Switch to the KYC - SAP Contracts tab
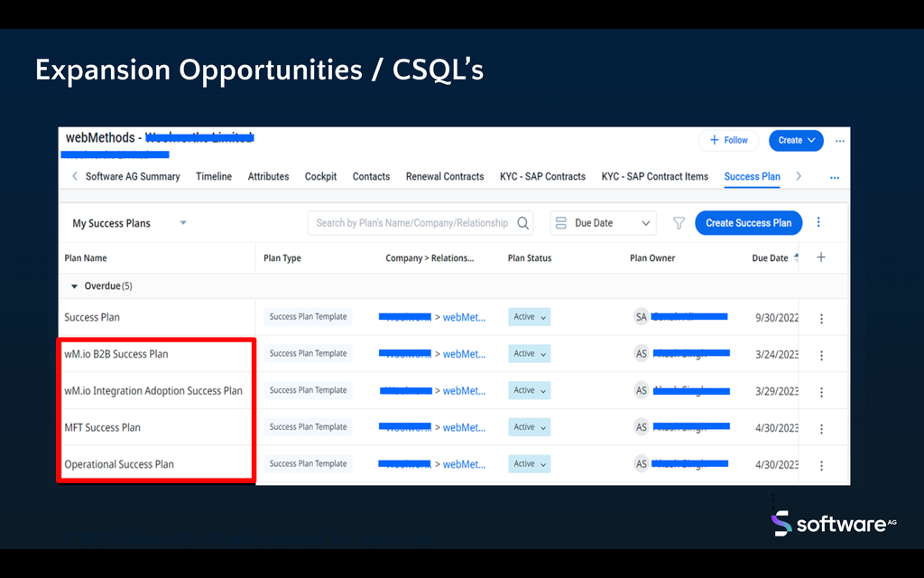The height and width of the screenshot is (578, 924). [542, 176]
